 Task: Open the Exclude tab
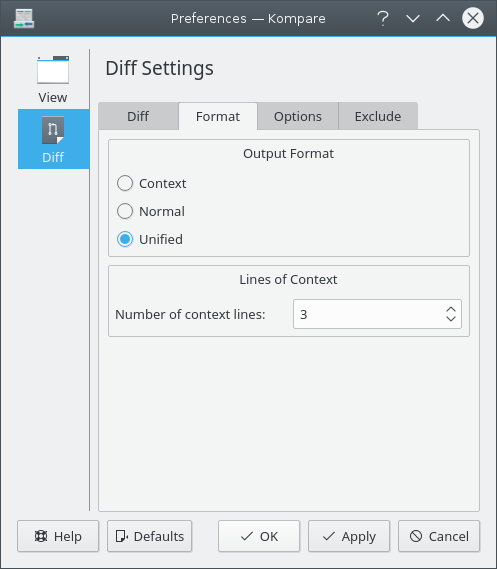[x=378, y=116]
